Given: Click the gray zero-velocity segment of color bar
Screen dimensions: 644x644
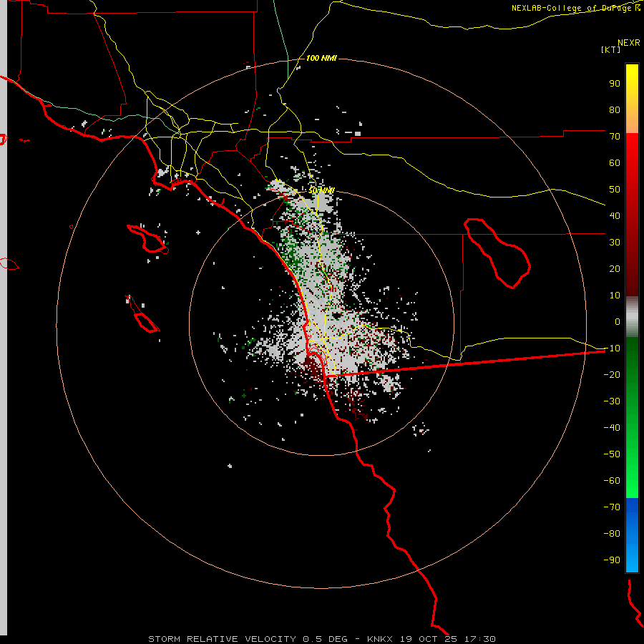Looking at the screenshot, I should tap(632, 317).
